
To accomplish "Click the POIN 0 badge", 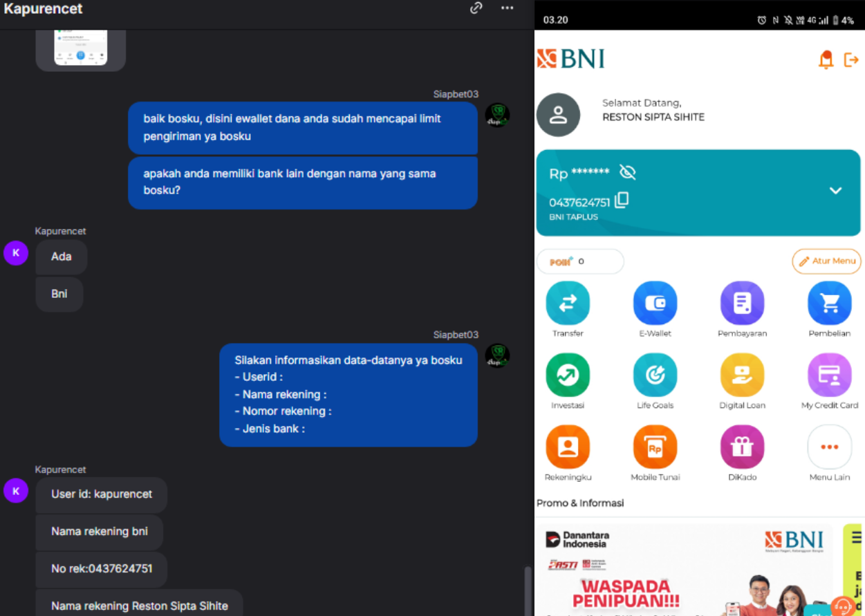I will (580, 261).
